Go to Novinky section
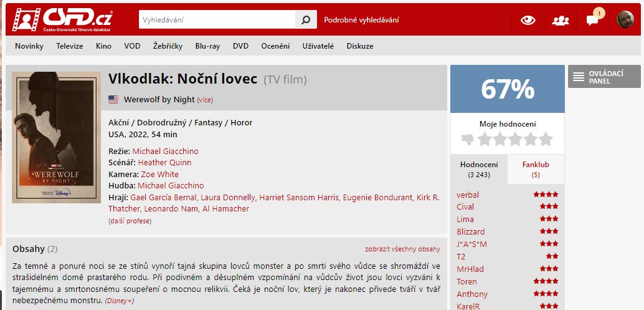The width and height of the screenshot is (644, 310). coord(29,46)
